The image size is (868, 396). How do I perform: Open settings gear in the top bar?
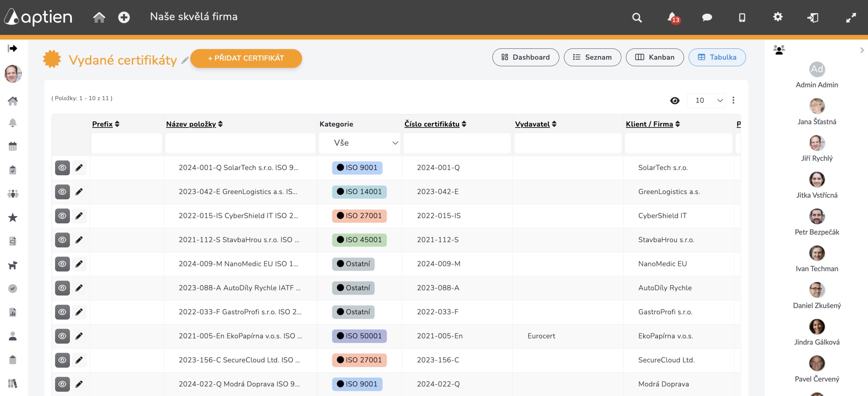tap(777, 17)
